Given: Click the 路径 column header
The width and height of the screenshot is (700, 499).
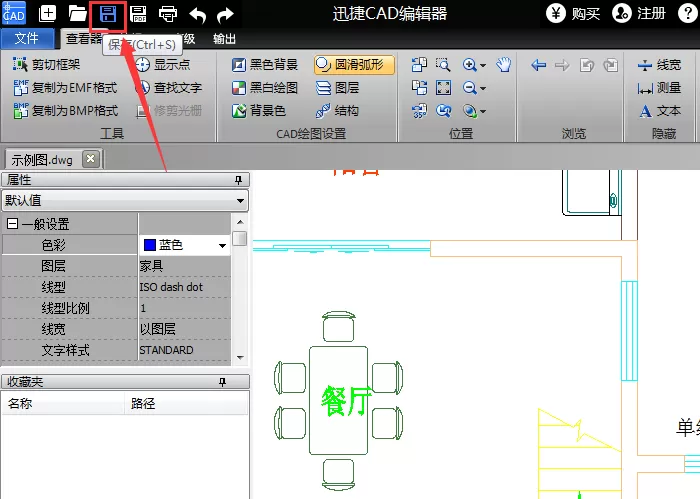Looking at the screenshot, I should (186, 403).
